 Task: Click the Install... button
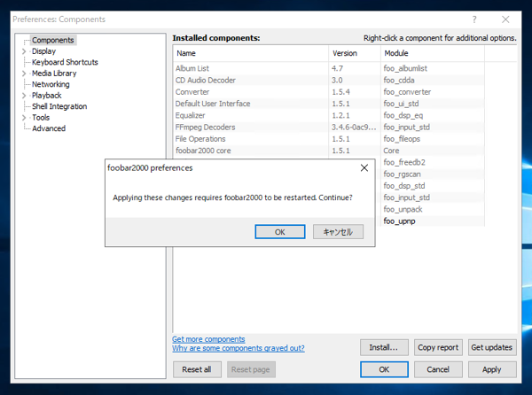point(384,347)
